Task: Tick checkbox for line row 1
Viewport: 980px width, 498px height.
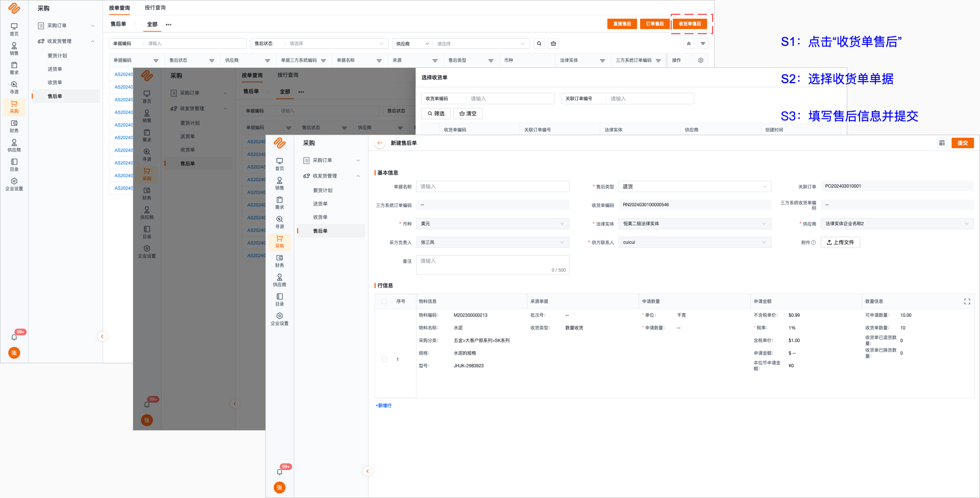Action: click(384, 360)
